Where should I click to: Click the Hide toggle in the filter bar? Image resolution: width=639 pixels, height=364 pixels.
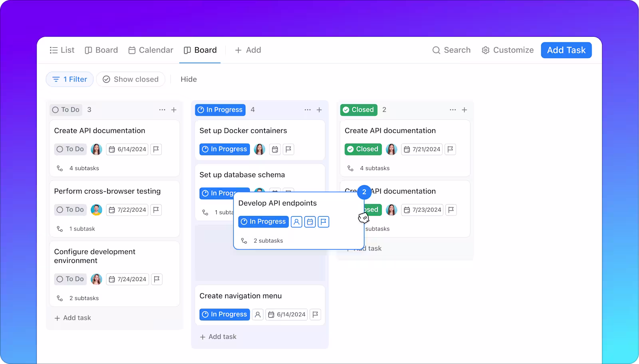pyautogui.click(x=189, y=79)
